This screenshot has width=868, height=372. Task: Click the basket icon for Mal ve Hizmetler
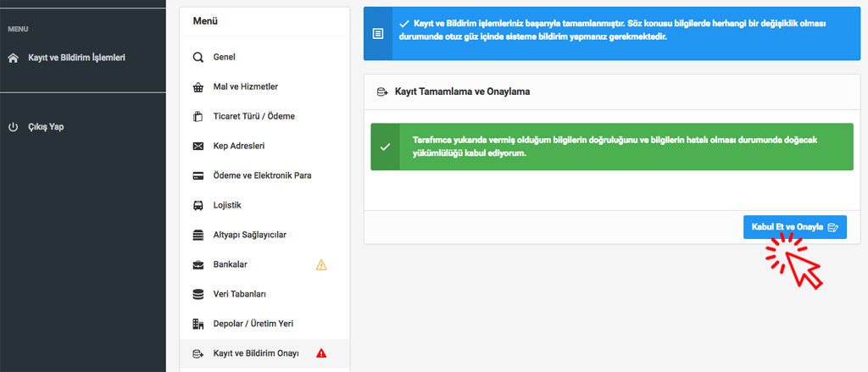[198, 87]
